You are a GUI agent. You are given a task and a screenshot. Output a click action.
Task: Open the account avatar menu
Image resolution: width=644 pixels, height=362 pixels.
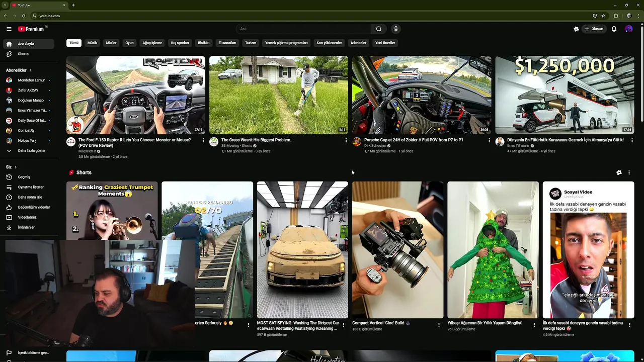[x=628, y=29]
